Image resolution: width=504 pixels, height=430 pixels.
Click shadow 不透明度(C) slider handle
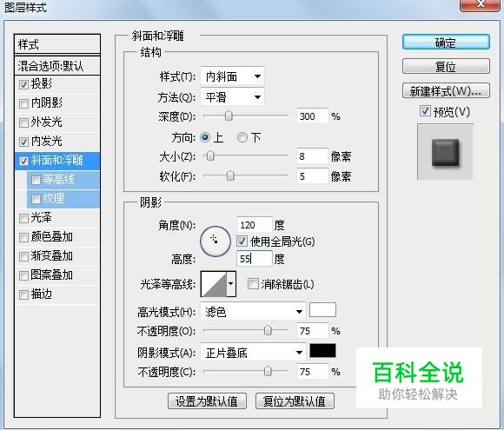[268, 372]
